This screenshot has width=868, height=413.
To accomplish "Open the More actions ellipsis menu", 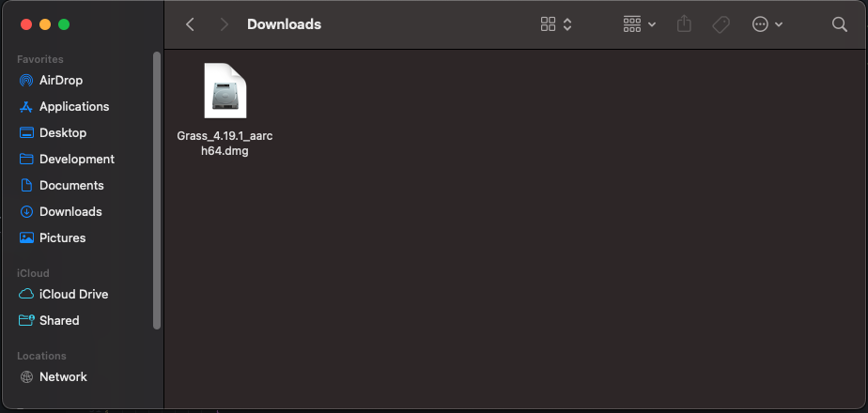I will (767, 24).
